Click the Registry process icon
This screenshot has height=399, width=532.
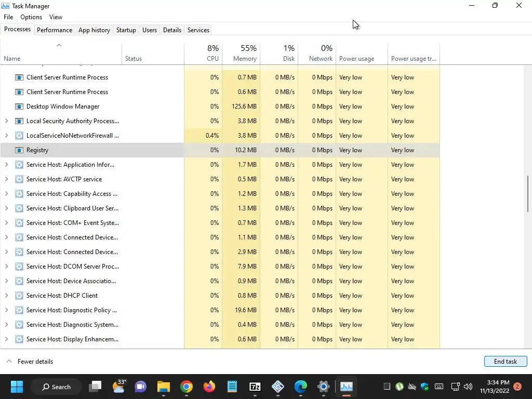coord(19,150)
